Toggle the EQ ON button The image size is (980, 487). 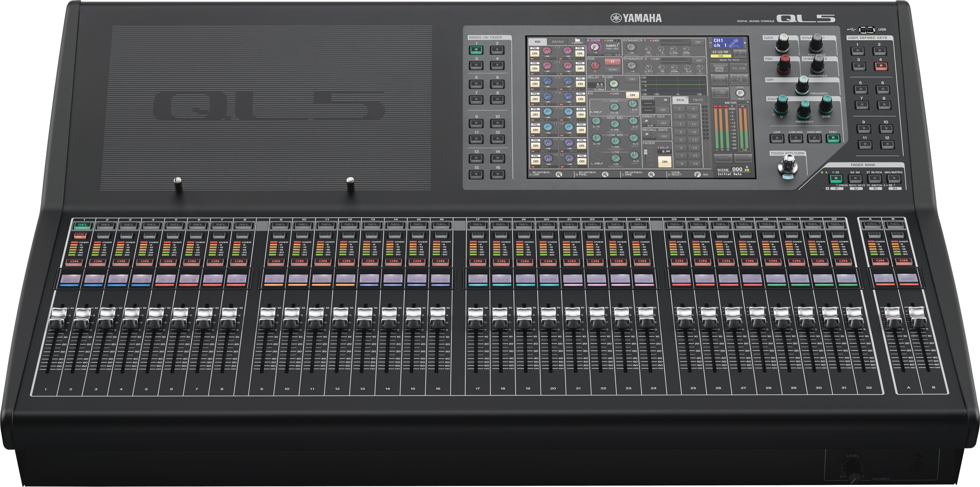coord(633,95)
